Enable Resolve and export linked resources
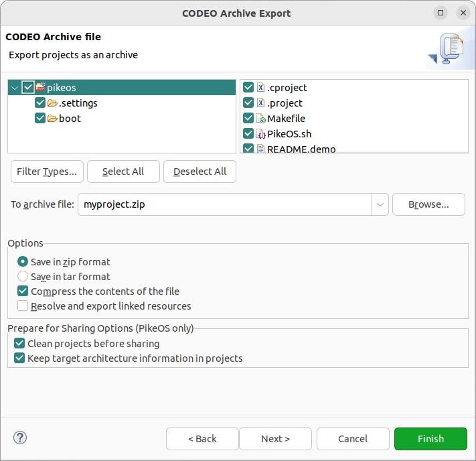The height and width of the screenshot is (461, 476). click(23, 306)
